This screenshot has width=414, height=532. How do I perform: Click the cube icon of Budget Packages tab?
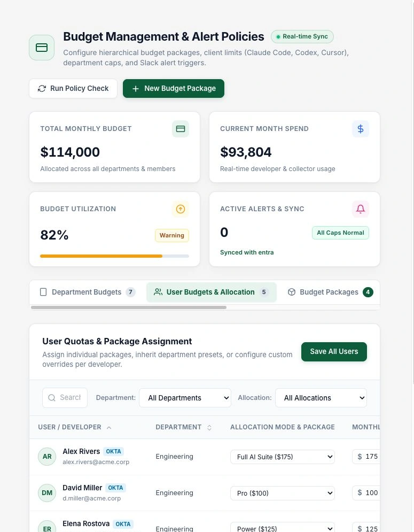[292, 292]
